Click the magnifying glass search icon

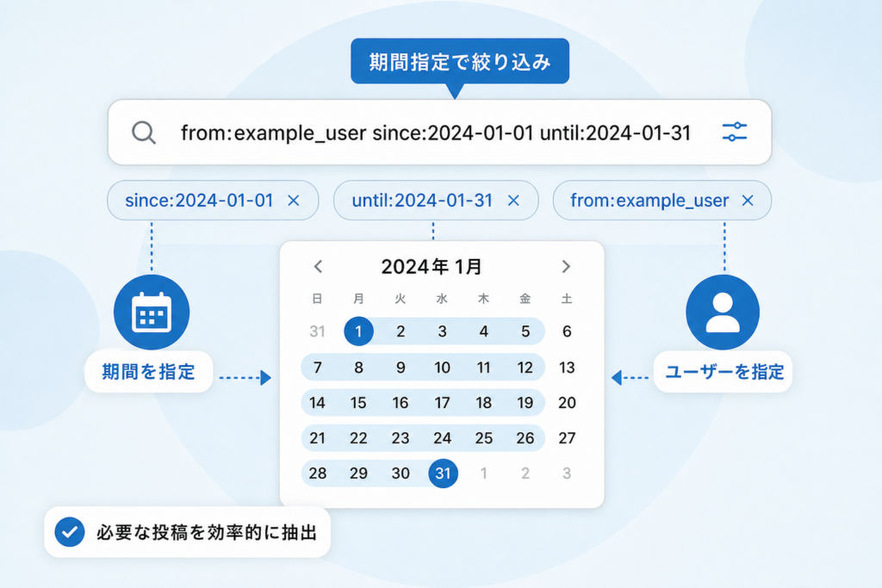click(x=144, y=133)
